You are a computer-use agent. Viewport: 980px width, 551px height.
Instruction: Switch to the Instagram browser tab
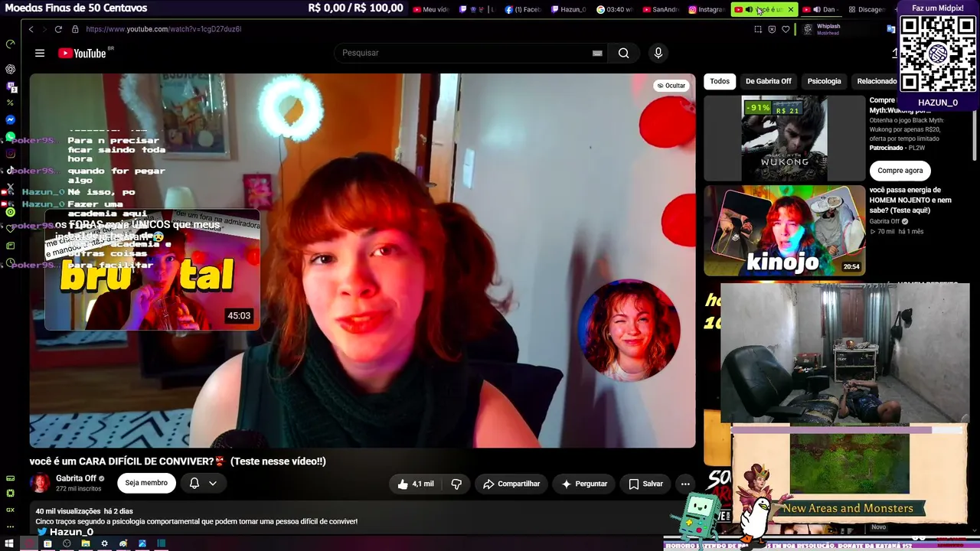[706, 9]
